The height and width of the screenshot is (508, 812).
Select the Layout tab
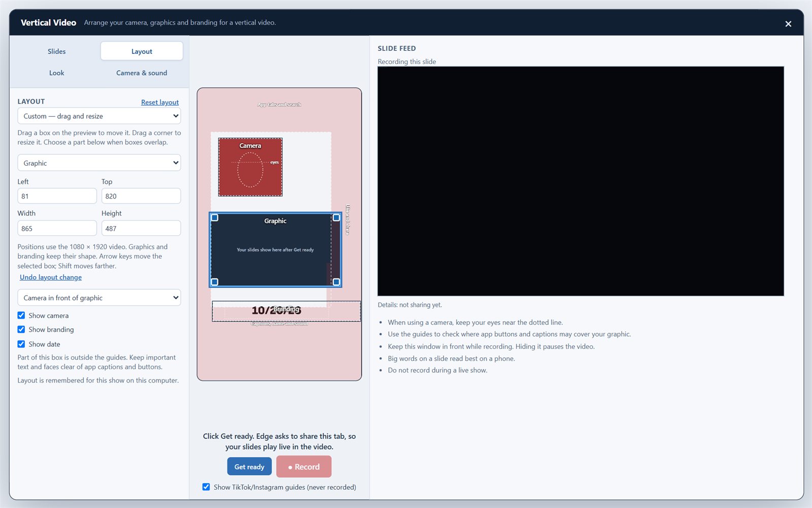[x=142, y=51]
